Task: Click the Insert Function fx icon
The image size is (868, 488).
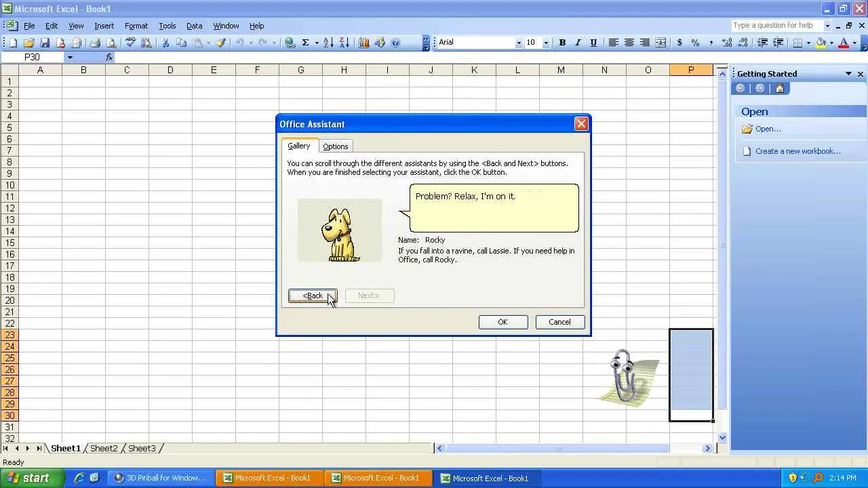Action: pos(109,58)
